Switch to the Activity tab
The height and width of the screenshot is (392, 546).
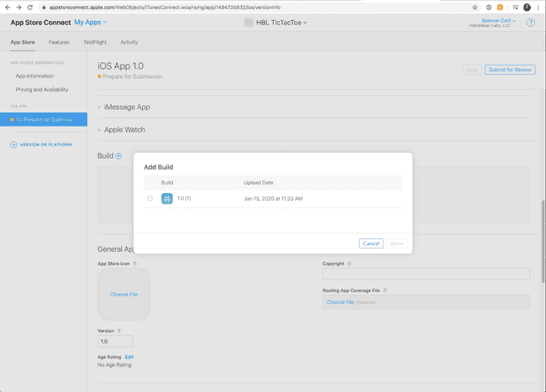pos(129,42)
